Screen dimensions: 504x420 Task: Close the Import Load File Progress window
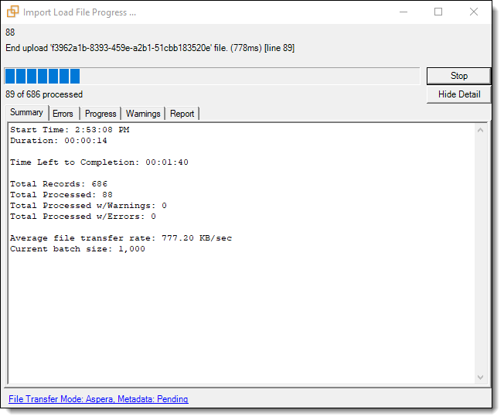[474, 12]
